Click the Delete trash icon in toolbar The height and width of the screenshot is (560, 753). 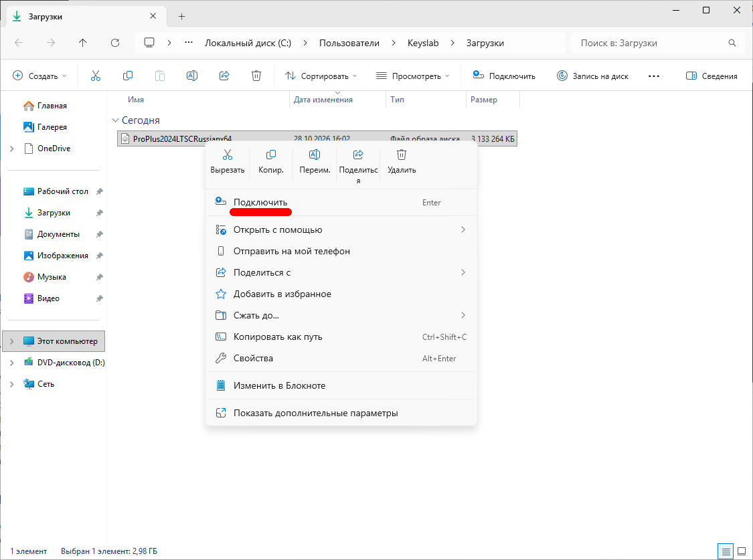[x=256, y=76]
